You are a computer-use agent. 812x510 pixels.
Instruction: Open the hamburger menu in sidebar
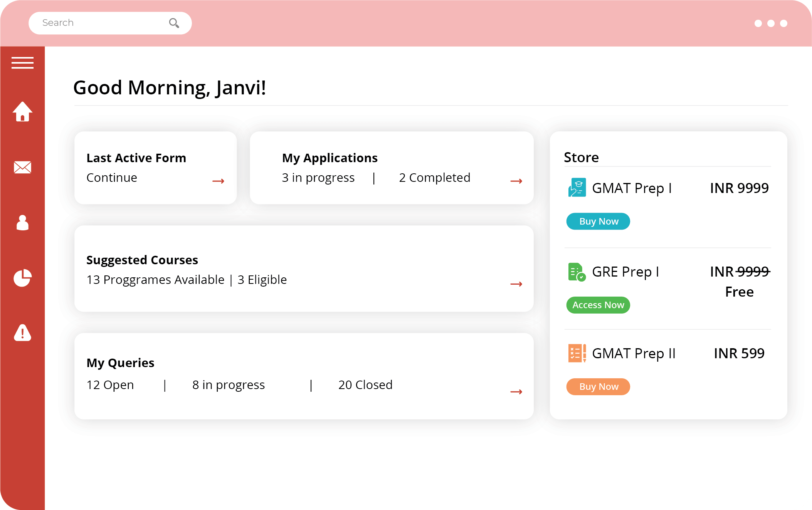(22, 62)
